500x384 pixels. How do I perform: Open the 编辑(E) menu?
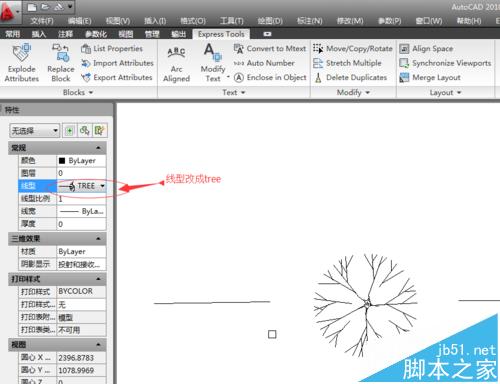tap(79, 21)
